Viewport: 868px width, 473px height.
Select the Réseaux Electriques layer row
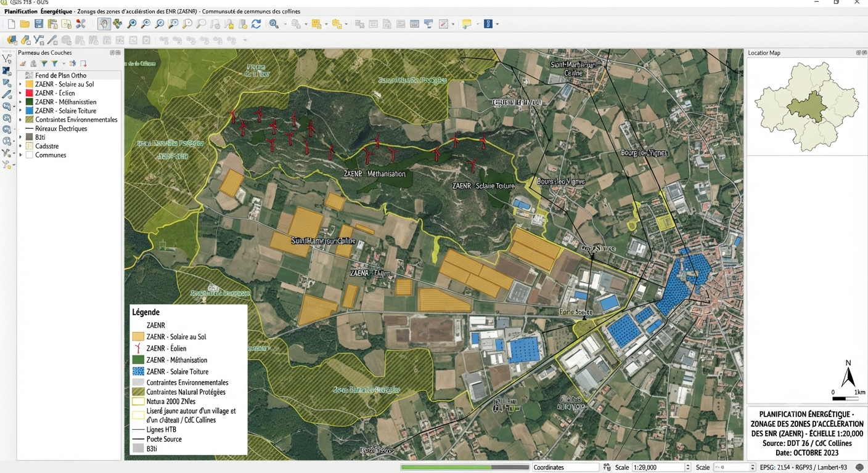click(x=68, y=129)
